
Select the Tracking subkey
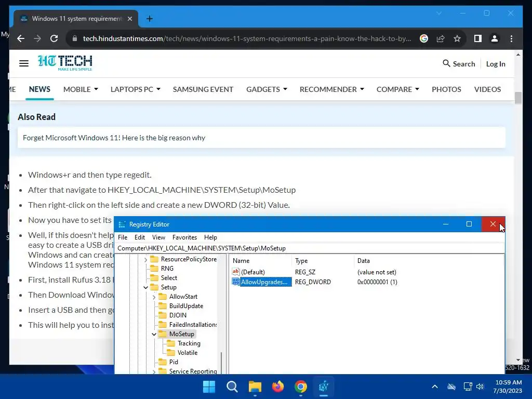[189, 343]
